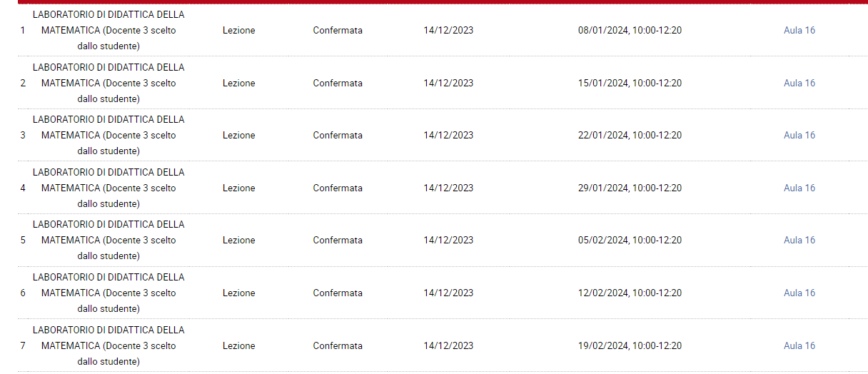
Task: Open Aula 16 link for 08/01/2024 lesson
Action: coord(799,31)
